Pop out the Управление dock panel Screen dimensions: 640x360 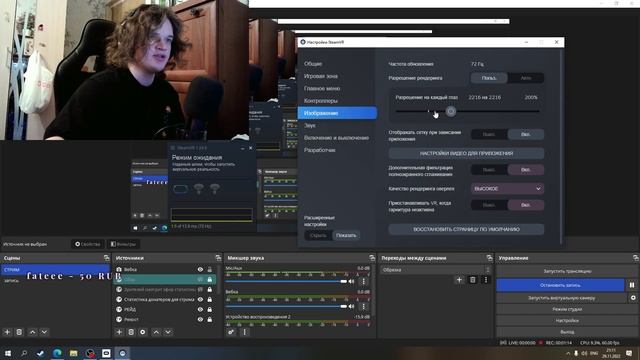click(636, 258)
